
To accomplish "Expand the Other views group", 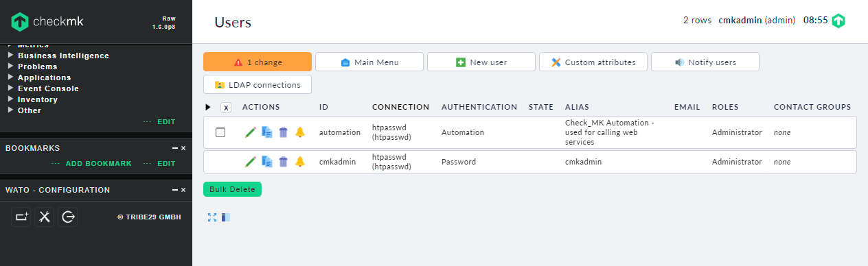I will click(x=24, y=110).
